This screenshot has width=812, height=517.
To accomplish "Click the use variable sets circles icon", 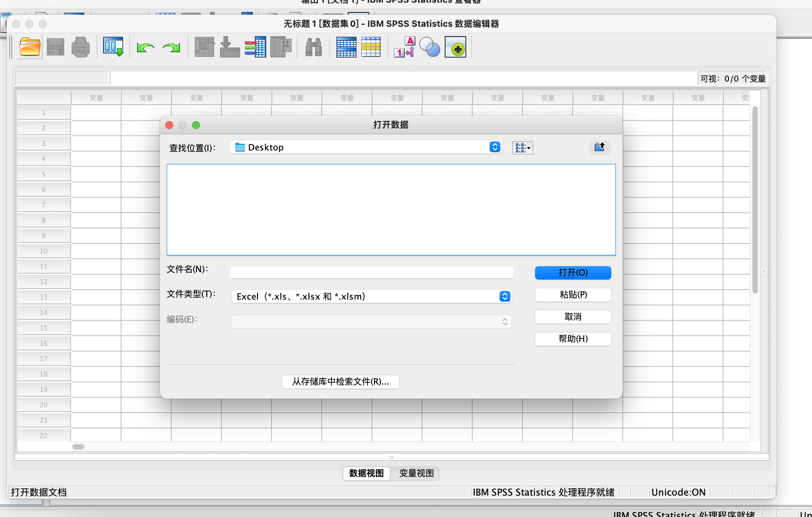I will 429,47.
